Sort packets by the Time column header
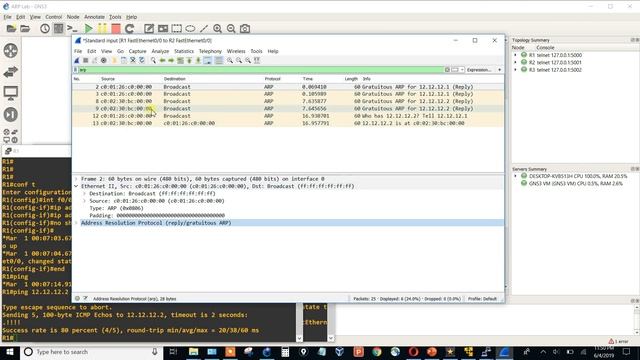Screen dimensions: 640x360 point(308,79)
